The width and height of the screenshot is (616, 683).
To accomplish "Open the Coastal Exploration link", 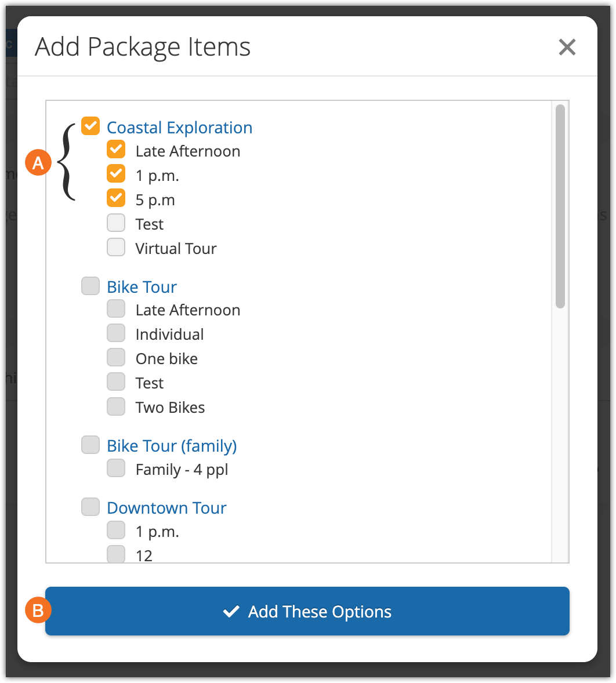I will click(179, 128).
